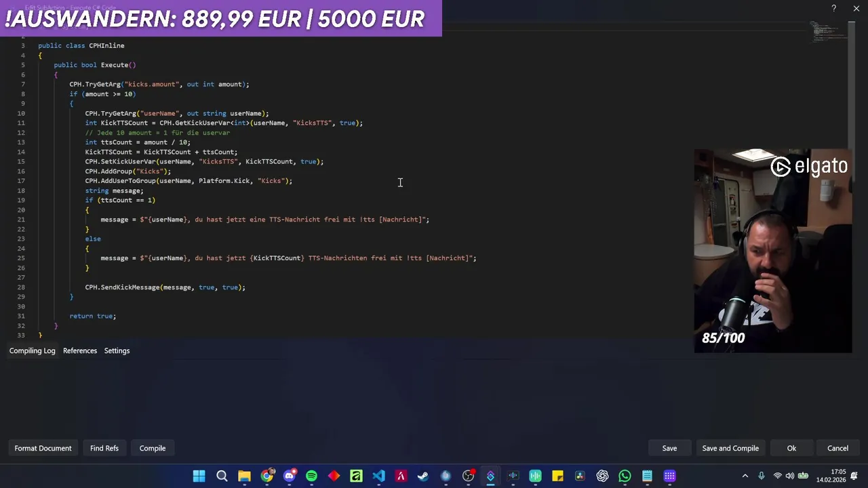The height and width of the screenshot is (488, 868).
Task: Open network settings from the Wi-Fi tray icon
Action: pyautogui.click(x=777, y=476)
